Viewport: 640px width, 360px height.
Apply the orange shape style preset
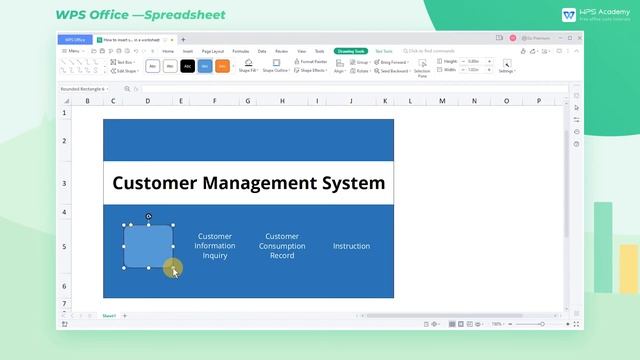coord(222,66)
